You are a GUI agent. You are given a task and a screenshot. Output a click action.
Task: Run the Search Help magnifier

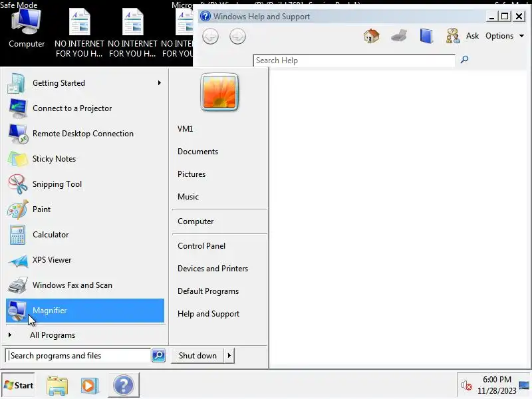click(464, 60)
